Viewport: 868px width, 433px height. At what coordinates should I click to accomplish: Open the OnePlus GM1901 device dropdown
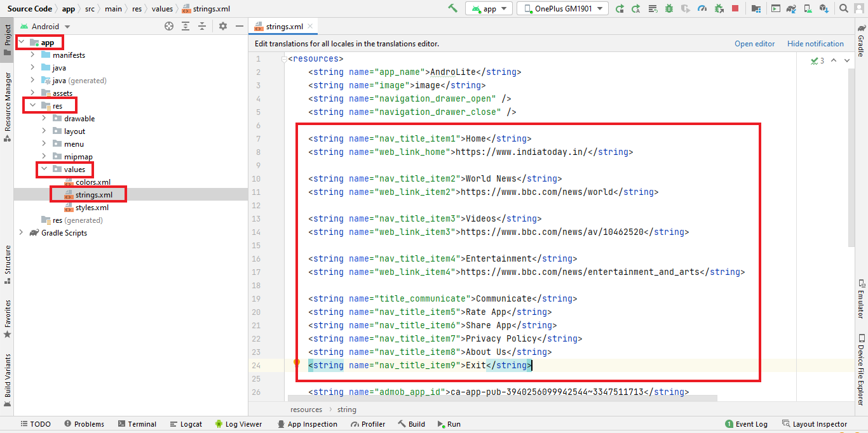(562, 8)
